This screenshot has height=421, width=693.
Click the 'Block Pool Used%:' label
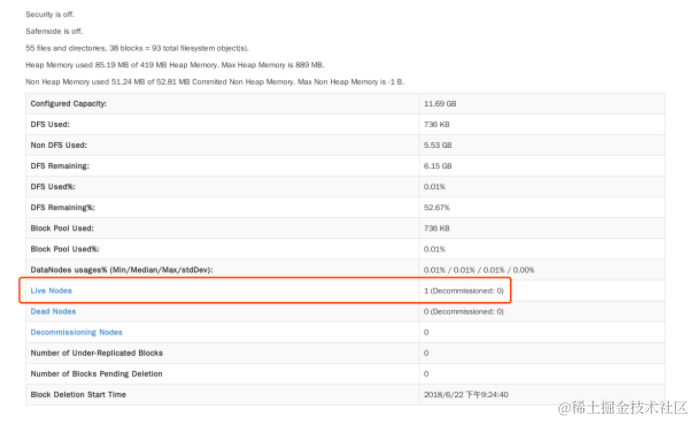[x=65, y=249]
